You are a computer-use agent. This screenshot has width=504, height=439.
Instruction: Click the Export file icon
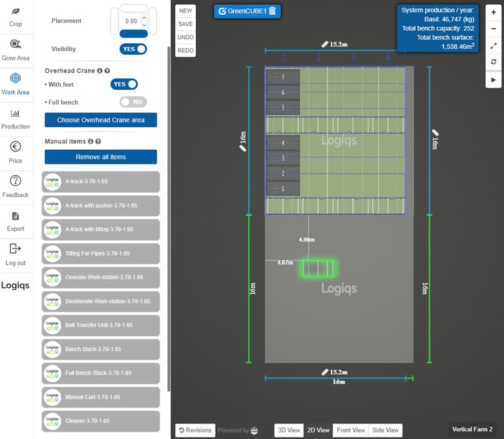16,221
